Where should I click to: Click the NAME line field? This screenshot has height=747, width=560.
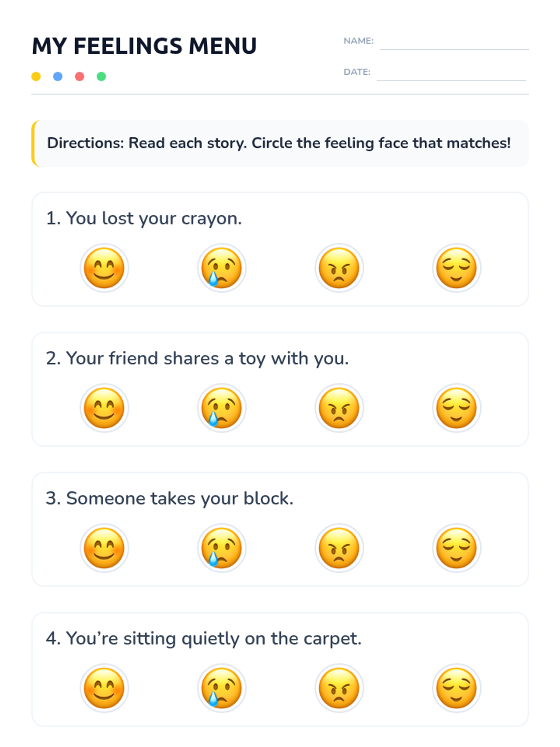tap(454, 43)
